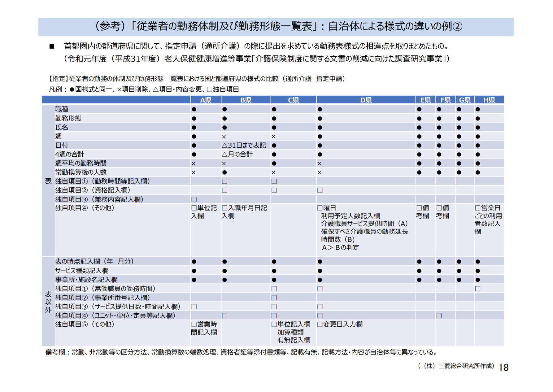Click the H県 checkbox in 独自項目①（常勤職員の勤務時間） row
Screen dimensions: 553x392
pos(478,289)
